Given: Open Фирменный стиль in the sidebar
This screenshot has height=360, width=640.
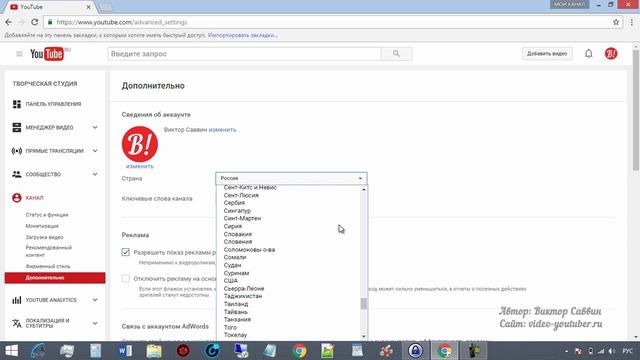Looking at the screenshot, I should 48,266.
